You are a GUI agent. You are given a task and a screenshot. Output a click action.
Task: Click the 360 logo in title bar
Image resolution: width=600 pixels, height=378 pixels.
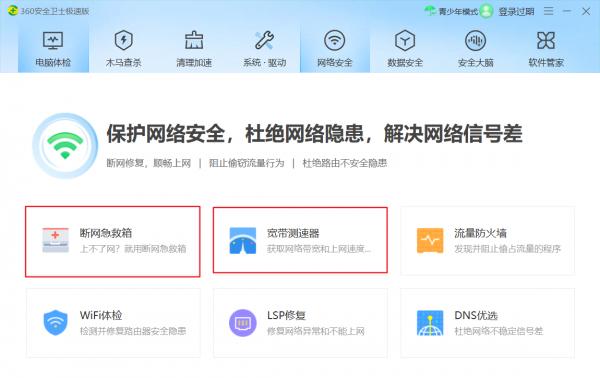(x=13, y=11)
